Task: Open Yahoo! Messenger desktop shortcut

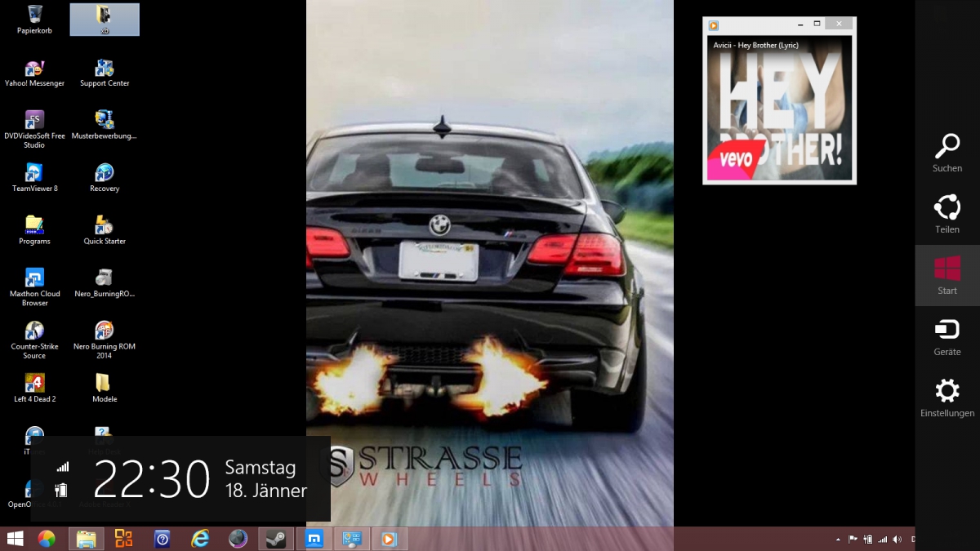Action: click(x=35, y=73)
